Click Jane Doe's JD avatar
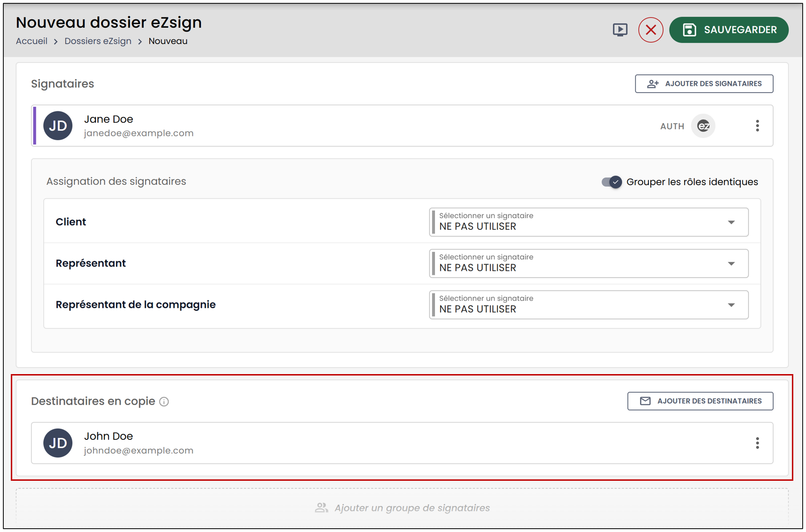The width and height of the screenshot is (806, 532). coord(58,126)
